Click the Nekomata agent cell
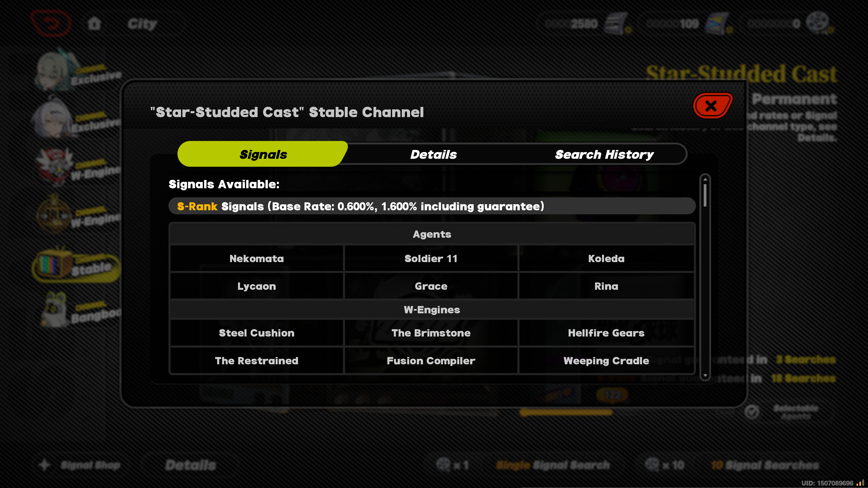Screen dimensions: 868x488 257,258
